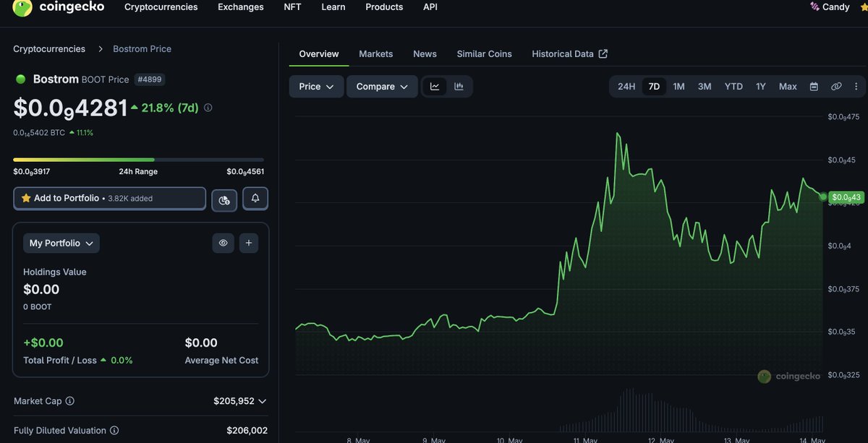Click the 24h low value $0.0₉3917
This screenshot has height=443, width=868.
[31, 172]
